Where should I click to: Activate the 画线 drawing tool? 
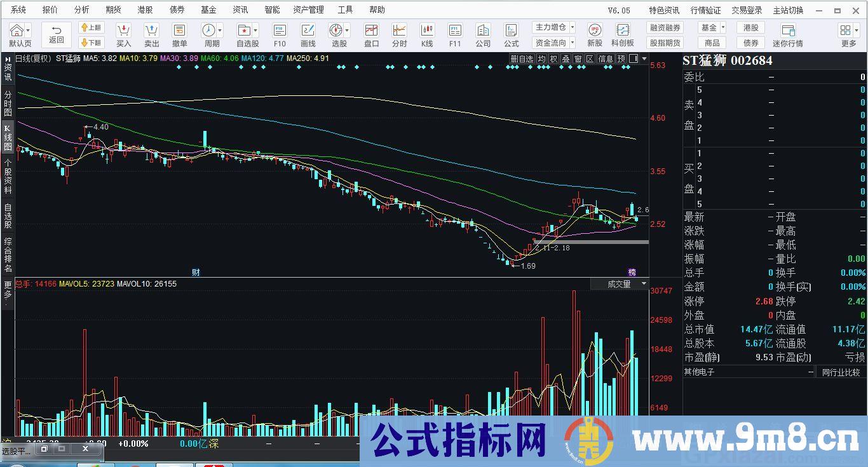tap(308, 30)
